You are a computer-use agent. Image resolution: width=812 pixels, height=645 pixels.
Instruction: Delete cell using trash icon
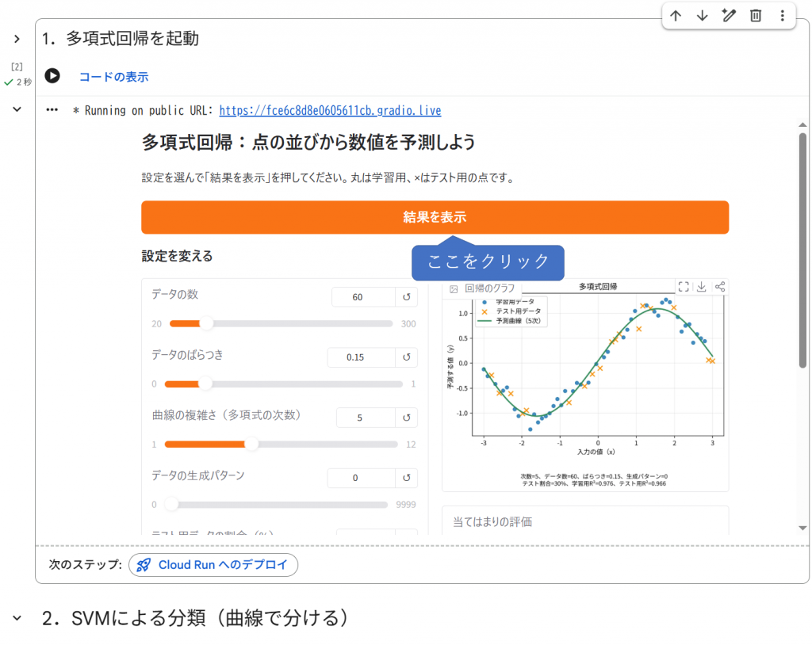pyautogui.click(x=756, y=16)
